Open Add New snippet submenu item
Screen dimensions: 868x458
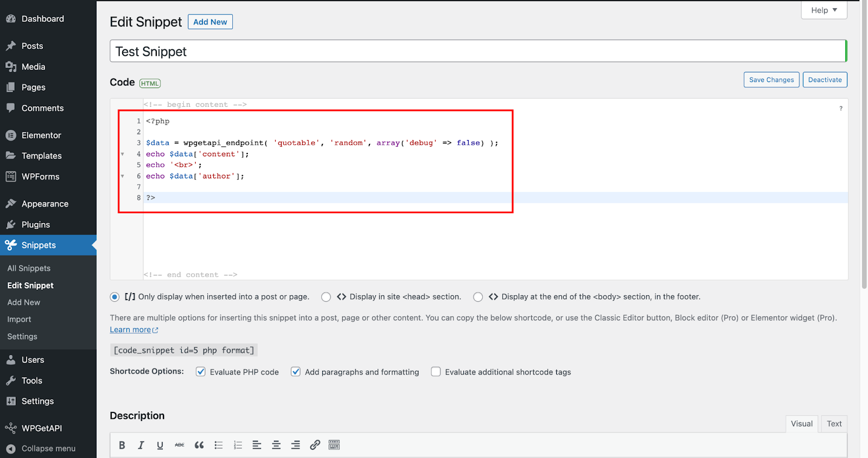click(x=24, y=302)
